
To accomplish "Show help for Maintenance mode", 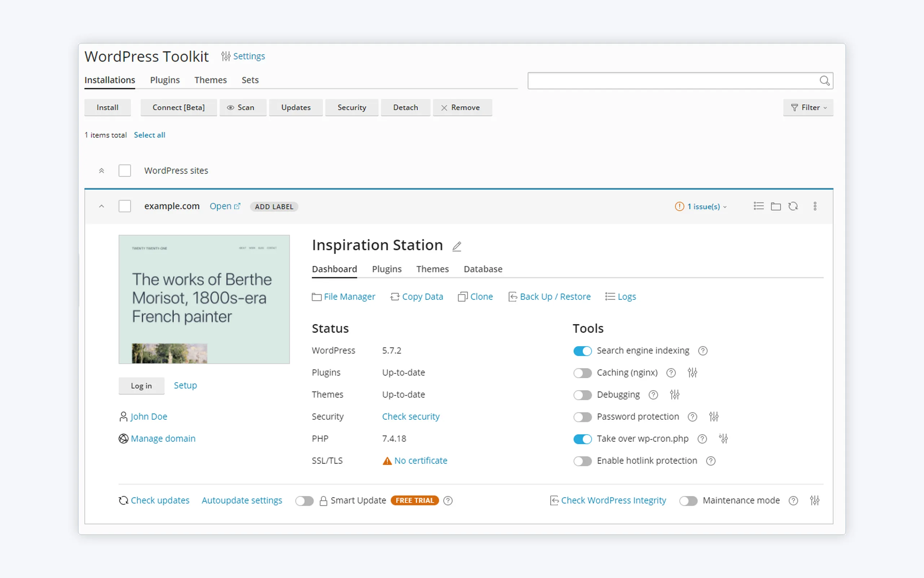I will (x=793, y=501).
